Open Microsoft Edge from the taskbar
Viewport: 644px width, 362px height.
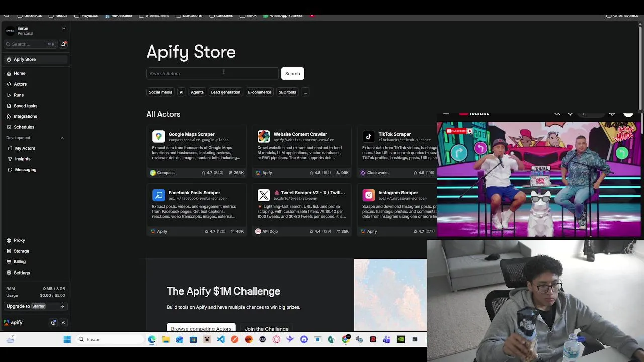(152, 340)
